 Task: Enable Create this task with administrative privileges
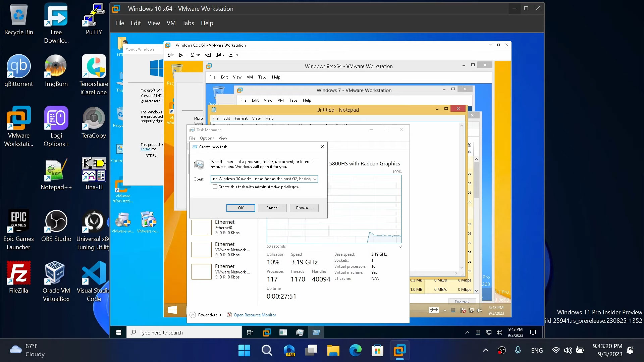pyautogui.click(x=215, y=187)
